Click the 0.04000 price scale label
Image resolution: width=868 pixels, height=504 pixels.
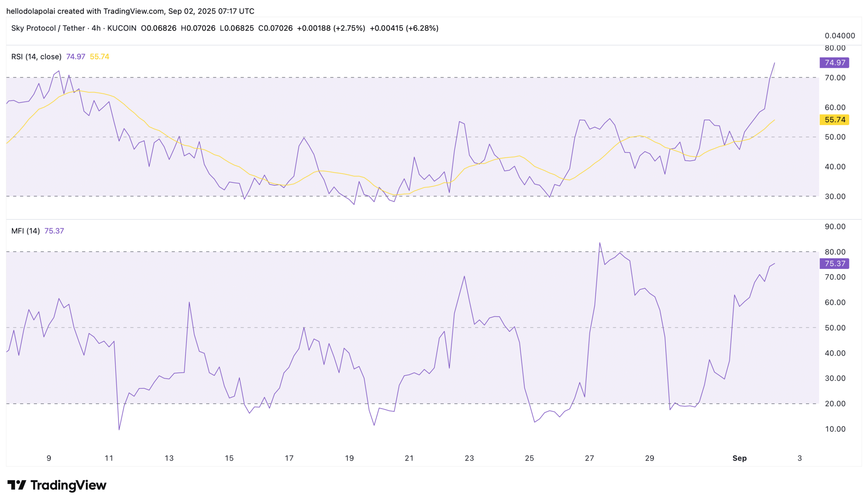click(840, 36)
